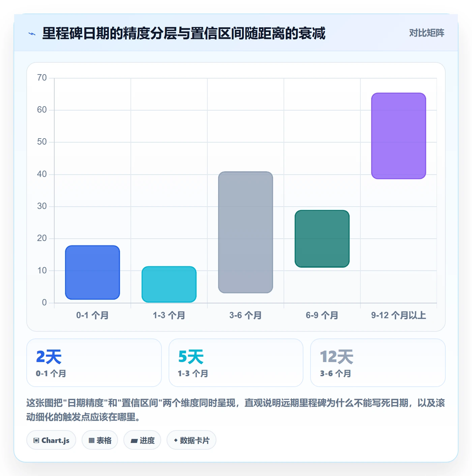
Task: Click the lightning icon beside the title
Action: click(32, 34)
